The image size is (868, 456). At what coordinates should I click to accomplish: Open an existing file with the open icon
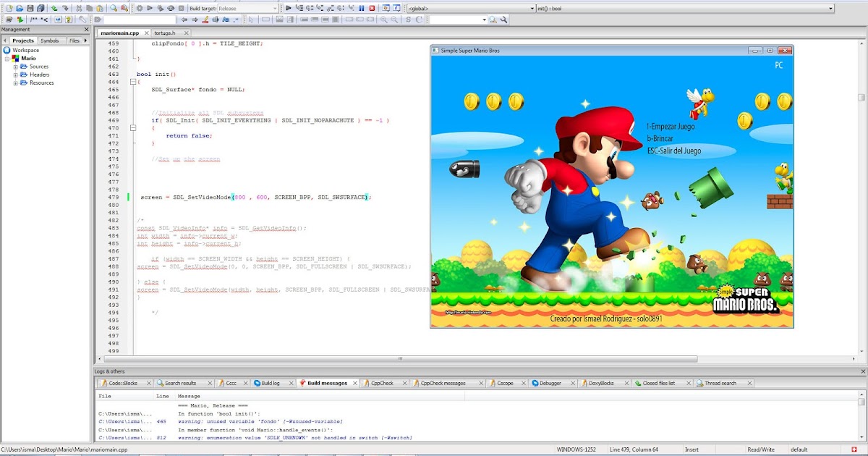point(20,7)
